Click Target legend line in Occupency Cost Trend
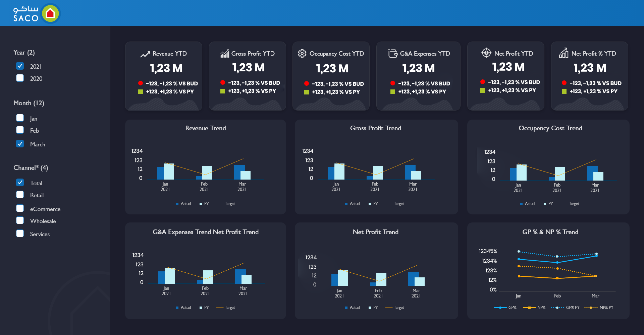This screenshot has height=335, width=644. tap(564, 204)
